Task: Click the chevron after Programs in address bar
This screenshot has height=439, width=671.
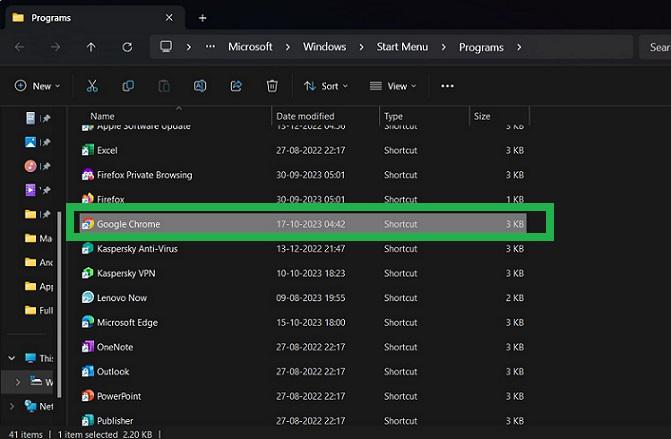Action: [x=519, y=47]
